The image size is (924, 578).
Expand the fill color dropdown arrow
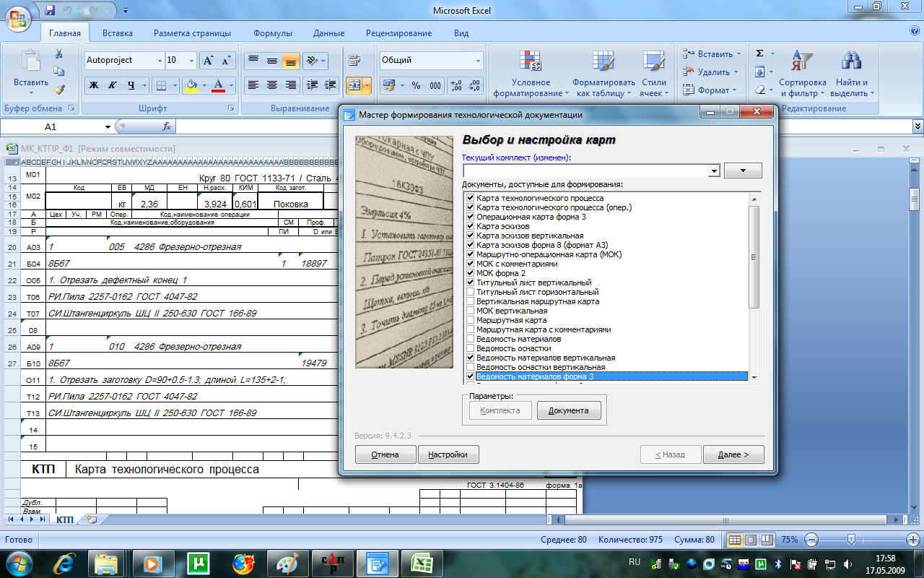tap(204, 85)
